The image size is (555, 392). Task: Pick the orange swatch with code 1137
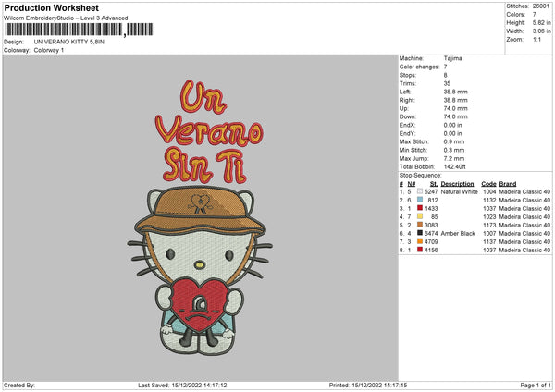coord(420,241)
